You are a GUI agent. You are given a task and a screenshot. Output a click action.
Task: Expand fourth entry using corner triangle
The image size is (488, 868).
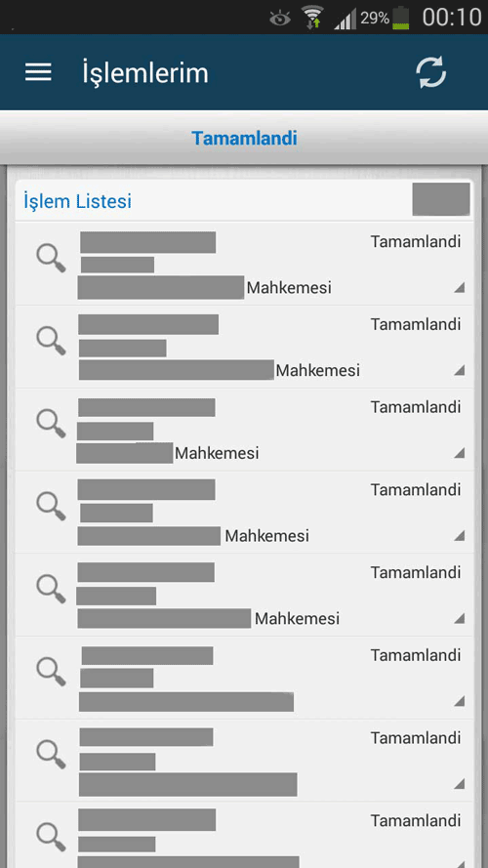coord(460,535)
